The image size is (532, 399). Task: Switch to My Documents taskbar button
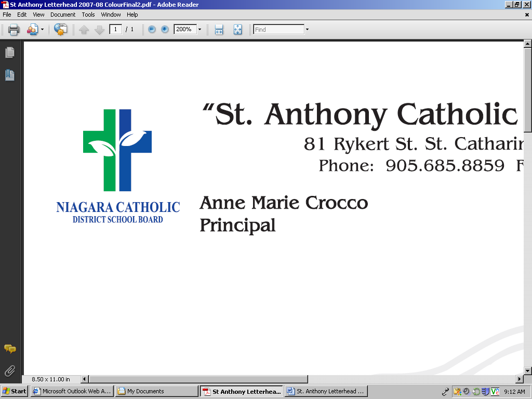coord(156,391)
